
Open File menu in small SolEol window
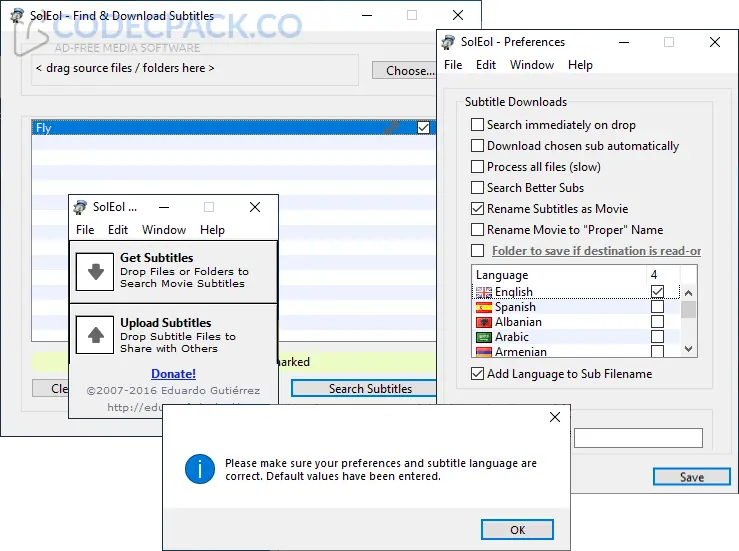(x=85, y=230)
